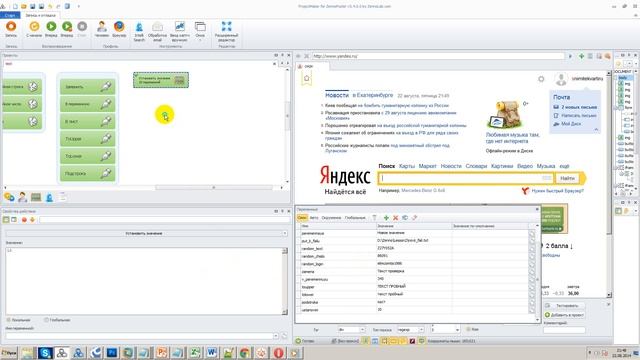This screenshot has height=360, width=640.
Task: Open Маркет link on Yandex page
Action: (x=427, y=166)
